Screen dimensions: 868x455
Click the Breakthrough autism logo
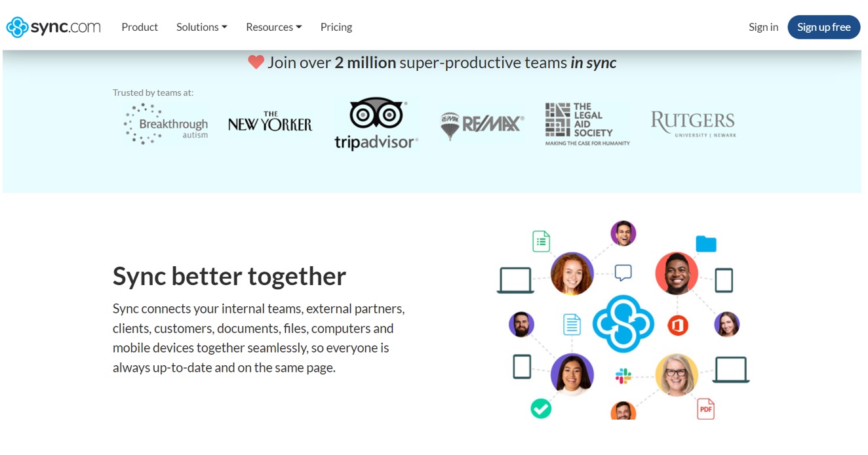pos(167,124)
